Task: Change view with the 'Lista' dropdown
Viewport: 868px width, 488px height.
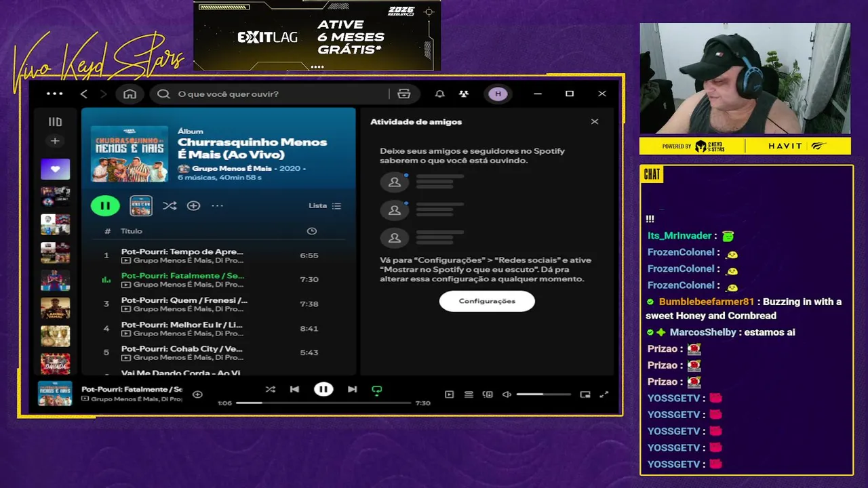Action: (x=325, y=205)
